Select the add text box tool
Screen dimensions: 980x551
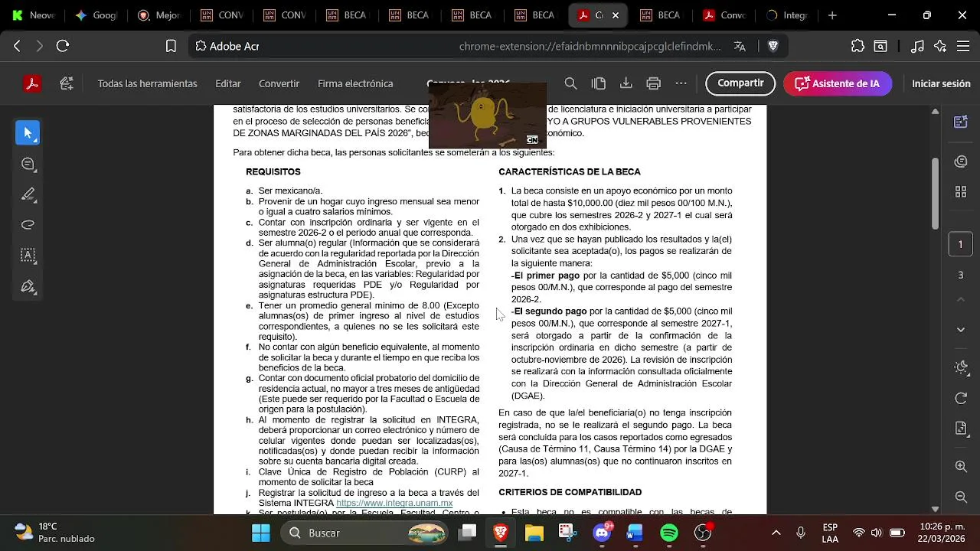28,256
